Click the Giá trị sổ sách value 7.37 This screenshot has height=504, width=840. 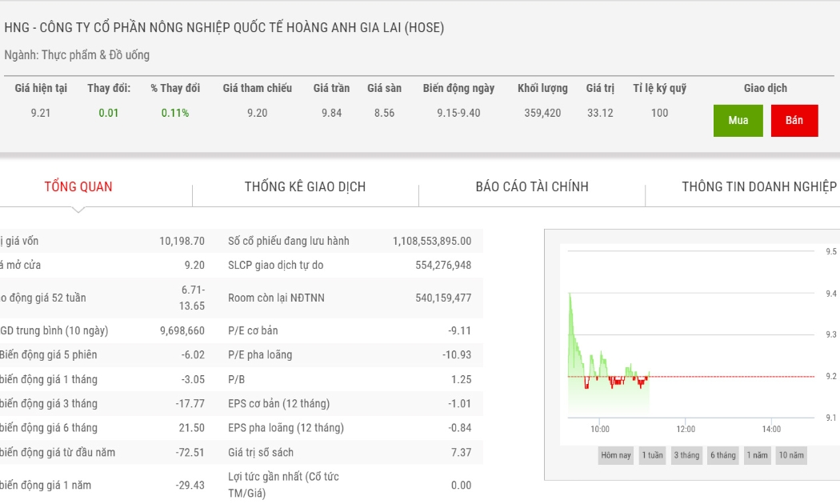point(462,452)
